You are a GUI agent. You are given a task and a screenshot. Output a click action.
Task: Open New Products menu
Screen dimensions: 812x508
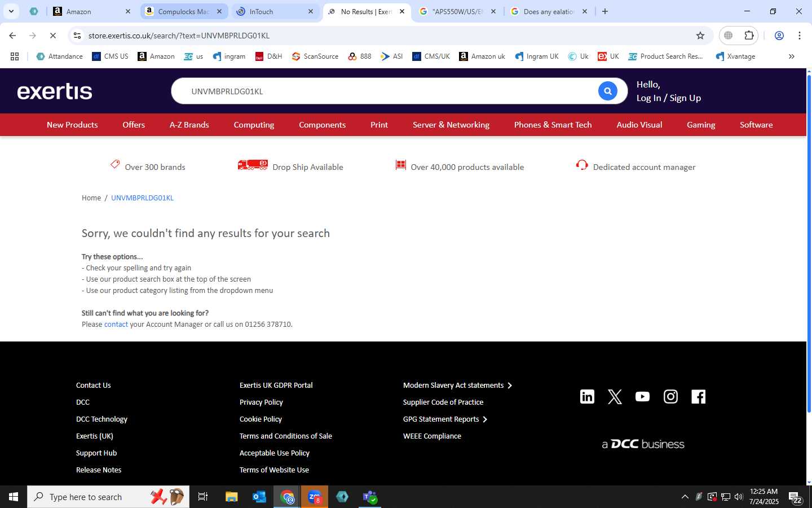point(72,125)
